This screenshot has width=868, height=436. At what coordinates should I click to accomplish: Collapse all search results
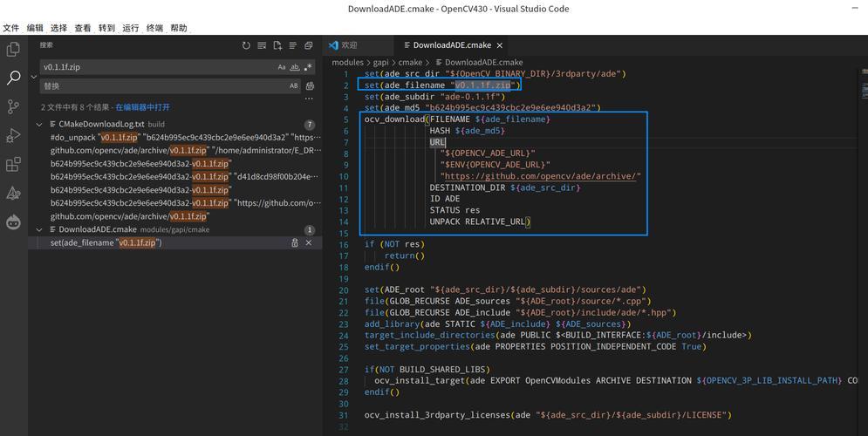pos(308,45)
